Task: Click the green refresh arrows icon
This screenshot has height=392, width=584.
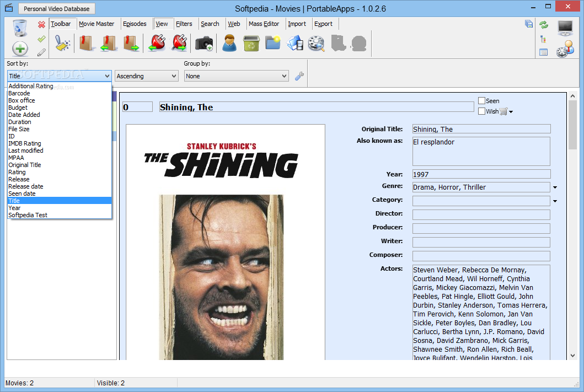Action: click(544, 25)
